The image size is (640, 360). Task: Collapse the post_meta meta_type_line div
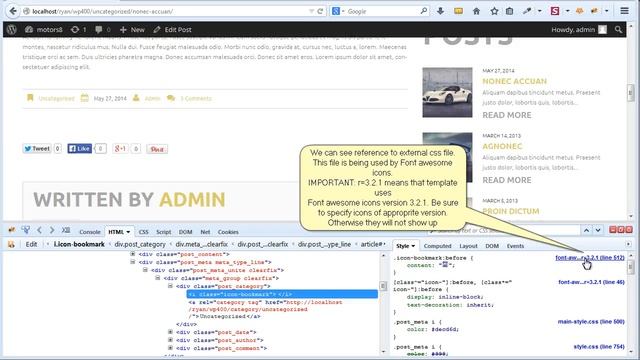point(133,262)
